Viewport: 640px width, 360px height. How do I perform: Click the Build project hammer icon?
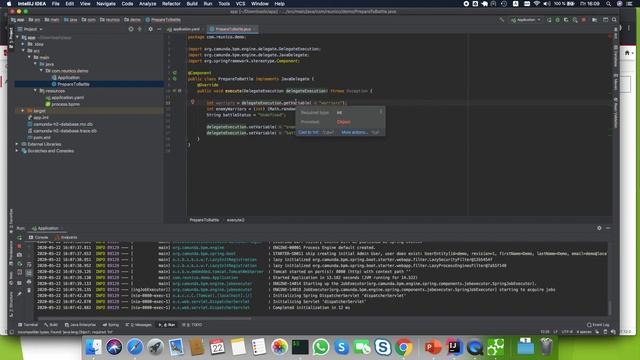501,20
